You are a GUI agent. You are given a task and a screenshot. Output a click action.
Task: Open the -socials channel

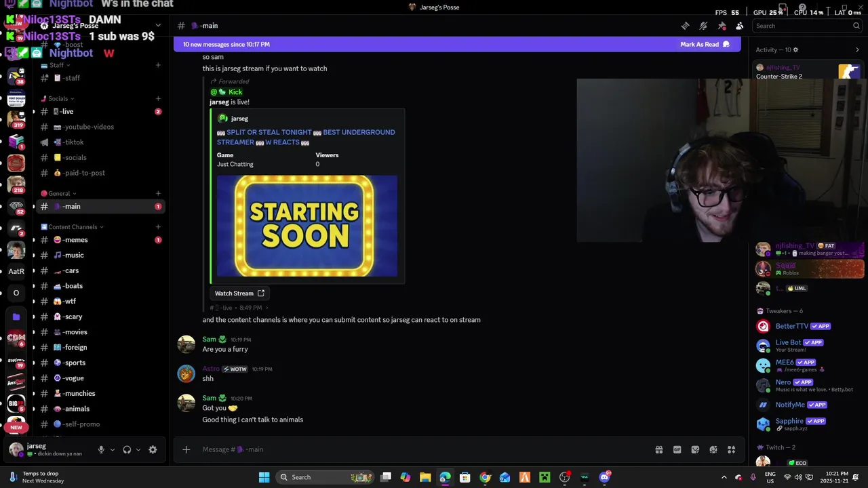pyautogui.click(x=100, y=157)
